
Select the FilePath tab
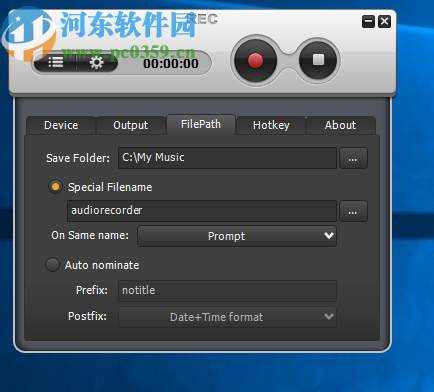(x=201, y=124)
